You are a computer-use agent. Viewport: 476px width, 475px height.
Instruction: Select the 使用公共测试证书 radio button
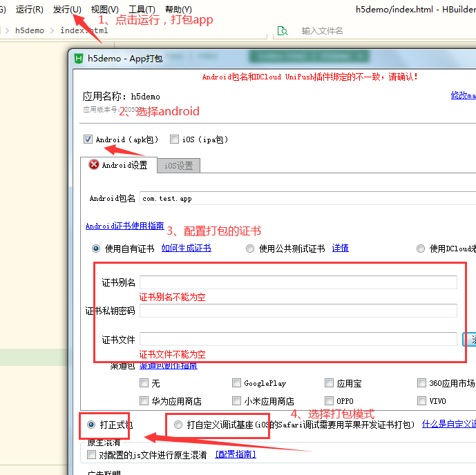(250, 249)
